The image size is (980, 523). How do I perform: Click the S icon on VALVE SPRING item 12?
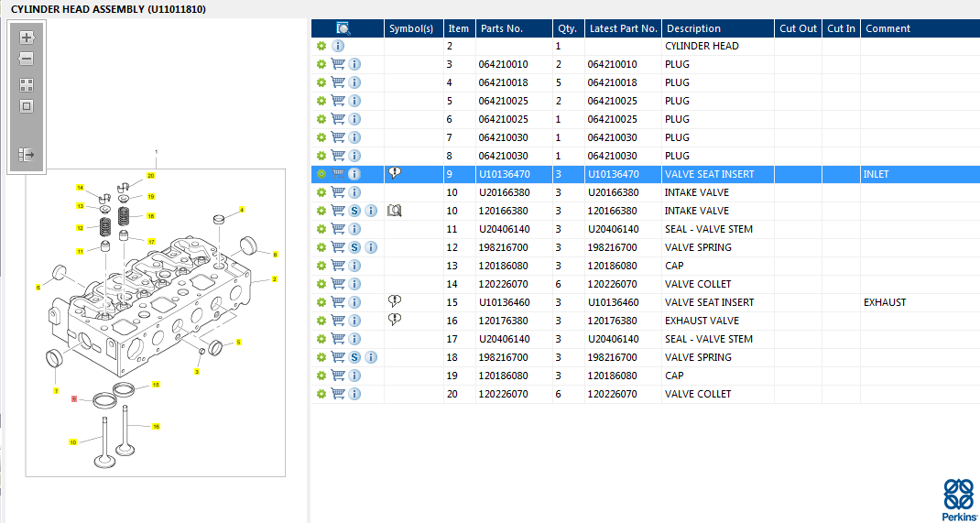354,247
